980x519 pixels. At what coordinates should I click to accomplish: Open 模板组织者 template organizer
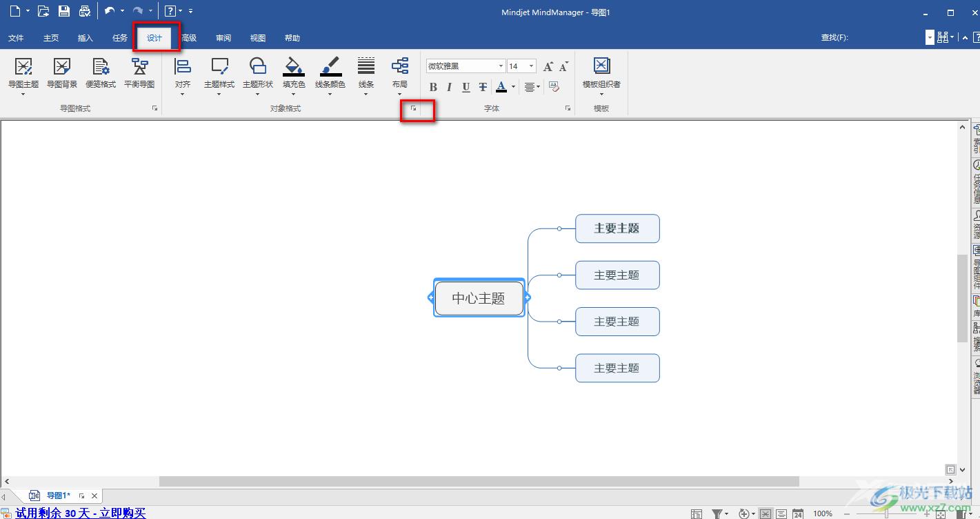pyautogui.click(x=601, y=76)
